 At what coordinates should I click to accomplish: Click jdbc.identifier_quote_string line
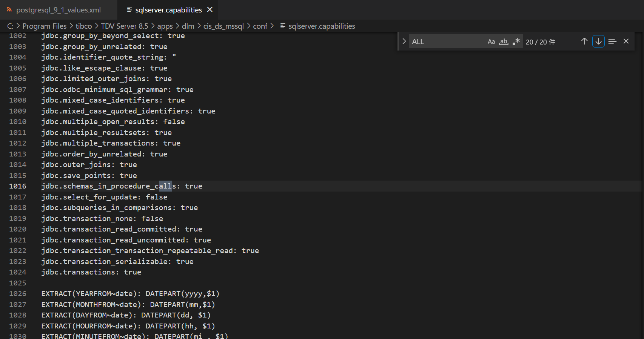tap(109, 57)
